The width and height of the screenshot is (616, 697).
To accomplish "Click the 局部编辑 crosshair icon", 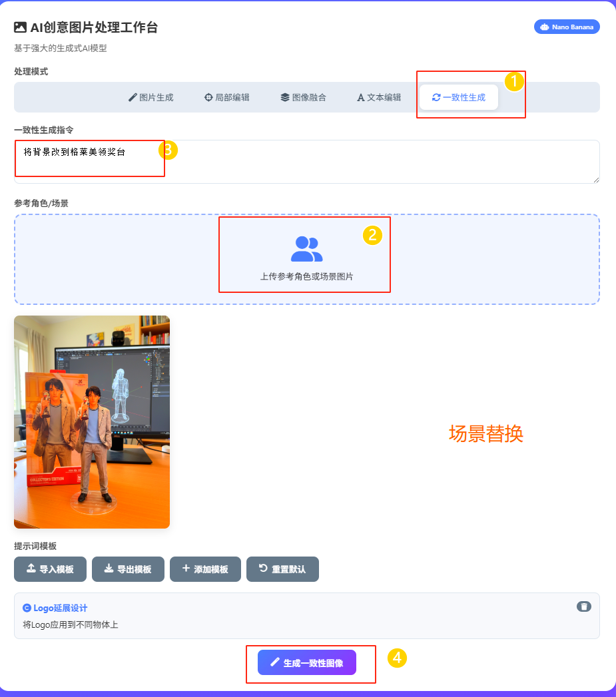I will pos(208,97).
